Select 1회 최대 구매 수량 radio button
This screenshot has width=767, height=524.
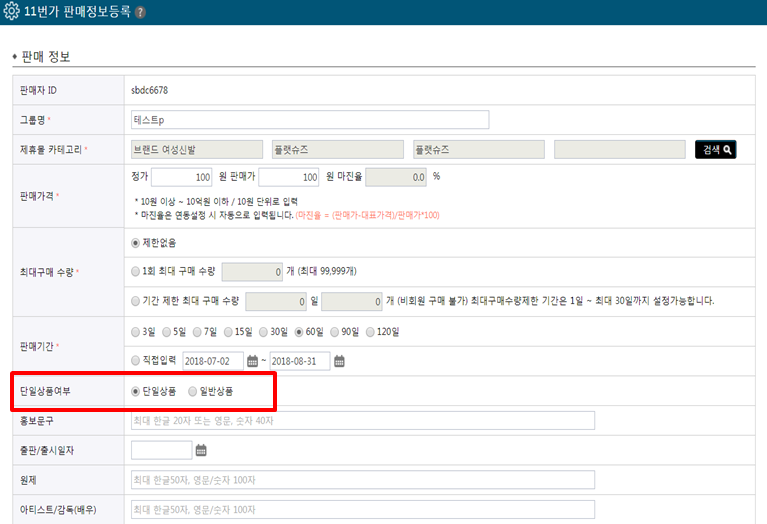click(x=136, y=271)
